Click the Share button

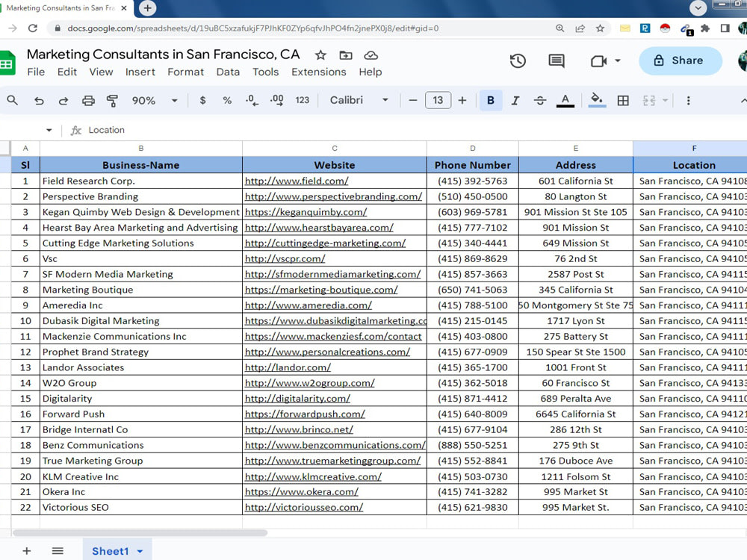(681, 60)
